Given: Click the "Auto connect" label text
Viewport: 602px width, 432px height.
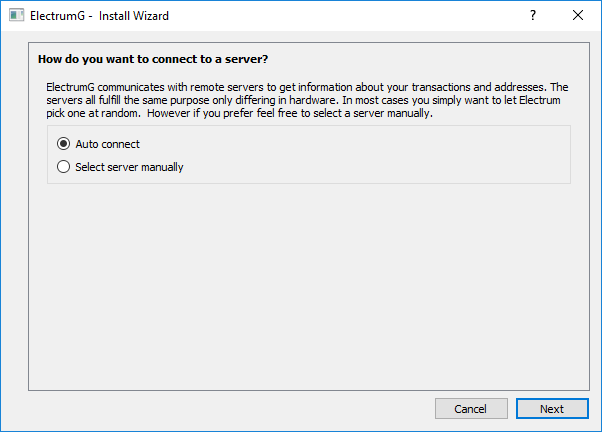Looking at the screenshot, I should point(107,144).
